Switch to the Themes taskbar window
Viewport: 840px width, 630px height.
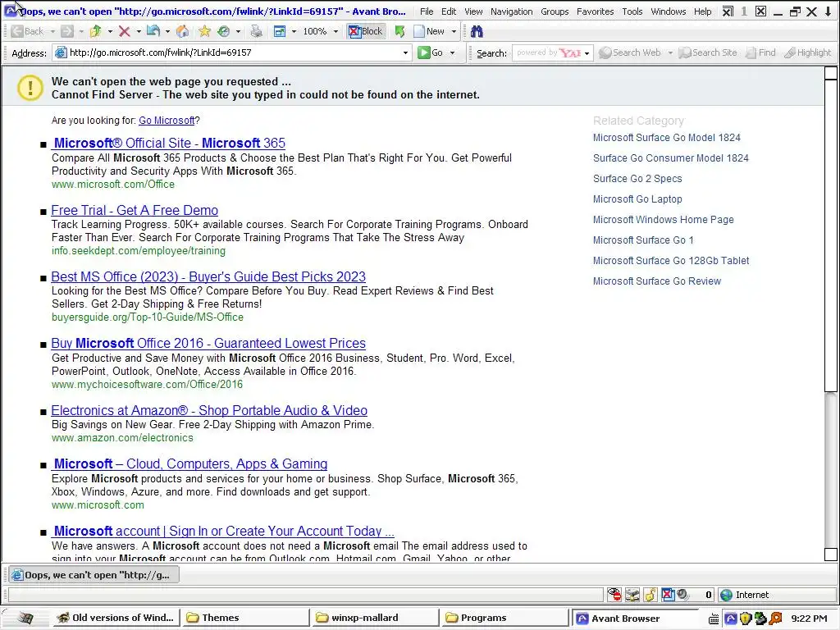pyautogui.click(x=244, y=618)
